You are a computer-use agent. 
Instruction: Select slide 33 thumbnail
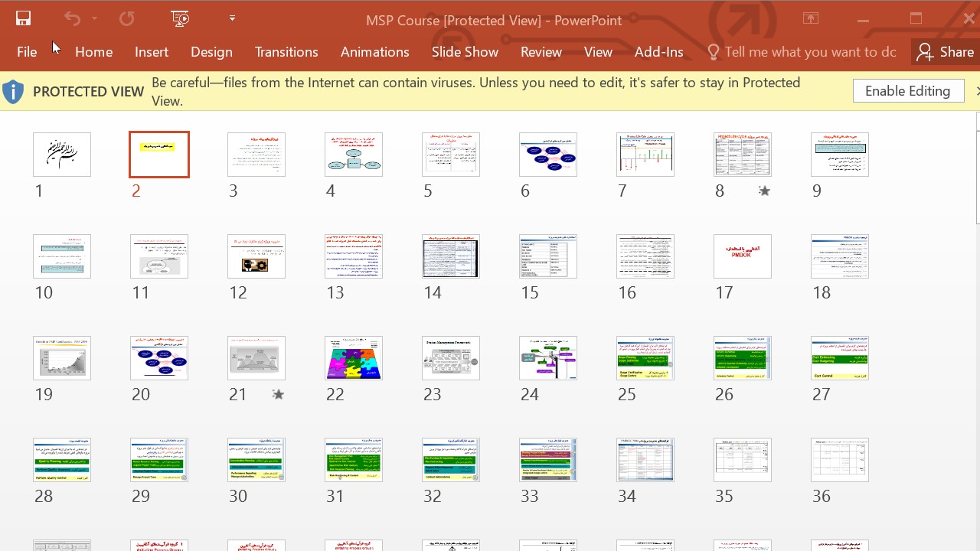pyautogui.click(x=548, y=460)
